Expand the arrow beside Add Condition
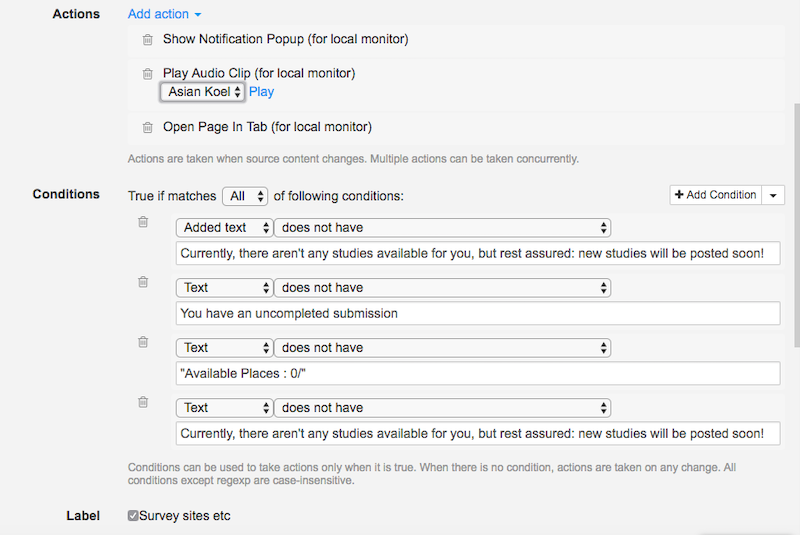The image size is (800, 535). coord(774,195)
